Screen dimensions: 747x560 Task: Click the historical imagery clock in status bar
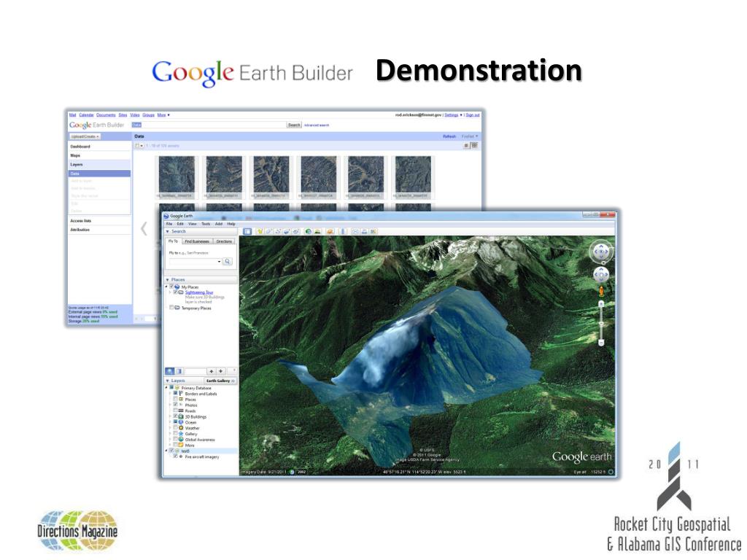tap(292, 472)
